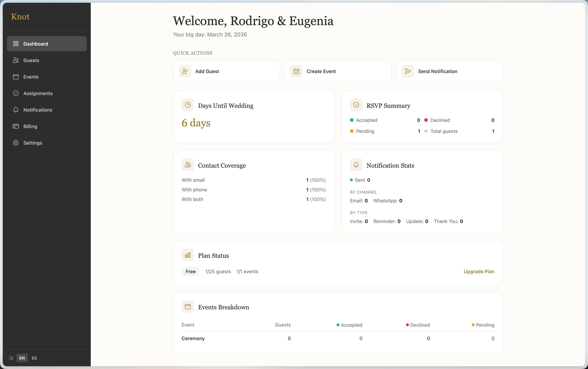588x369 pixels.
Task: Click the Upgrade Plan link
Action: coord(479,272)
